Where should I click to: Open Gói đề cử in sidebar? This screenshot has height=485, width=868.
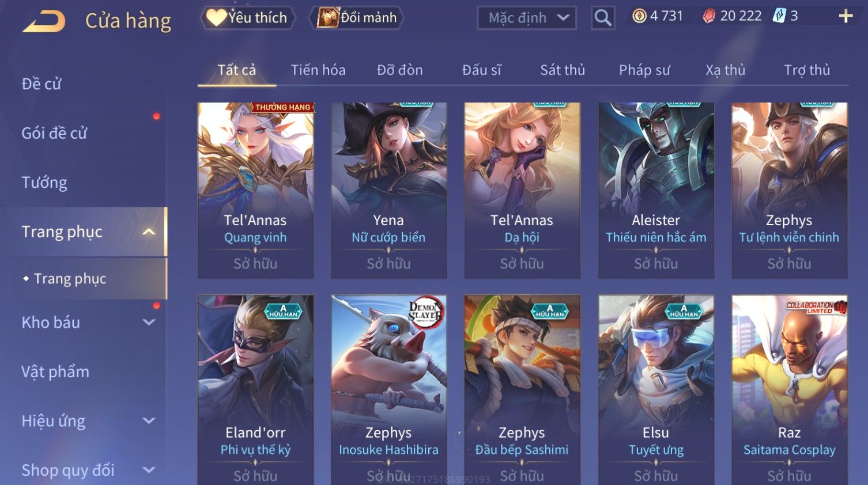click(54, 133)
